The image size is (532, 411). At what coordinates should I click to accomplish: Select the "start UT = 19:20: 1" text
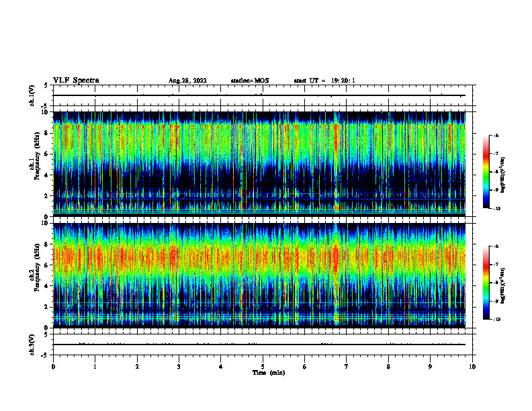(x=324, y=81)
